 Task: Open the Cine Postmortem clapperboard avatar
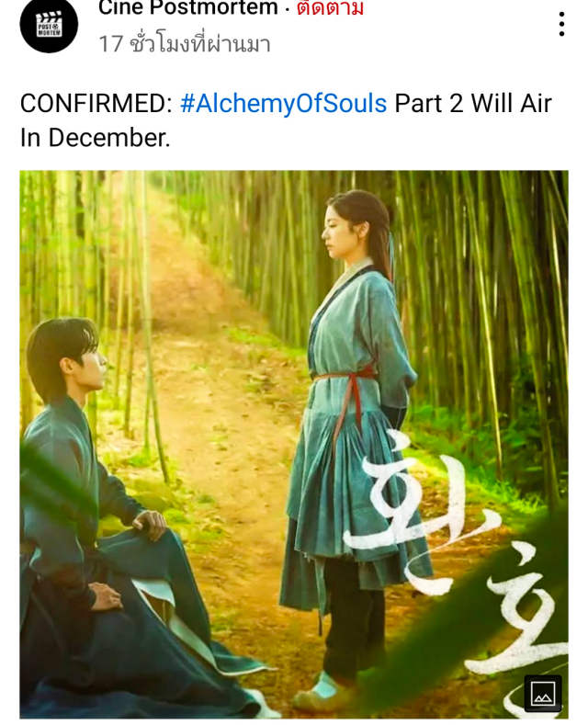(x=49, y=24)
